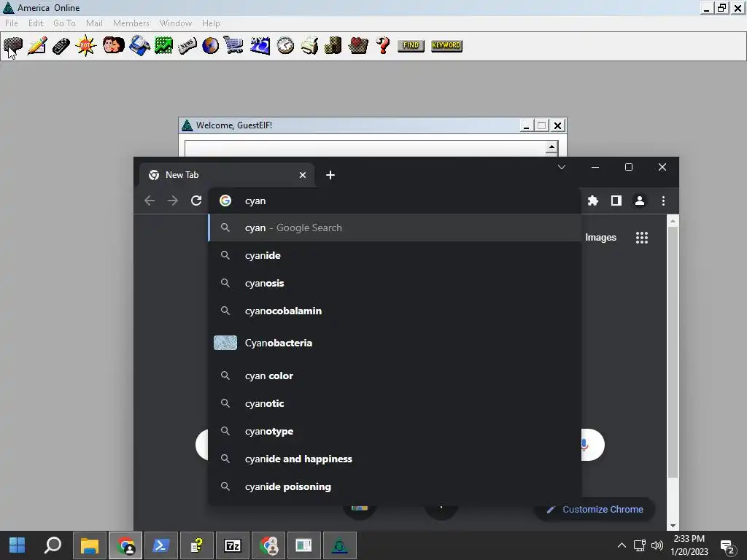This screenshot has width=747, height=560.
Task: Open PowerShell from the taskbar
Action: point(161,545)
